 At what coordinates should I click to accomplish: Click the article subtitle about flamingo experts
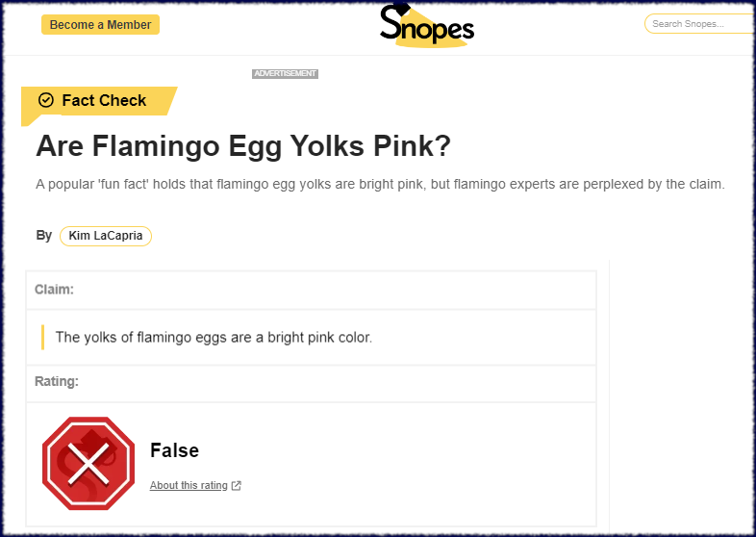(379, 184)
